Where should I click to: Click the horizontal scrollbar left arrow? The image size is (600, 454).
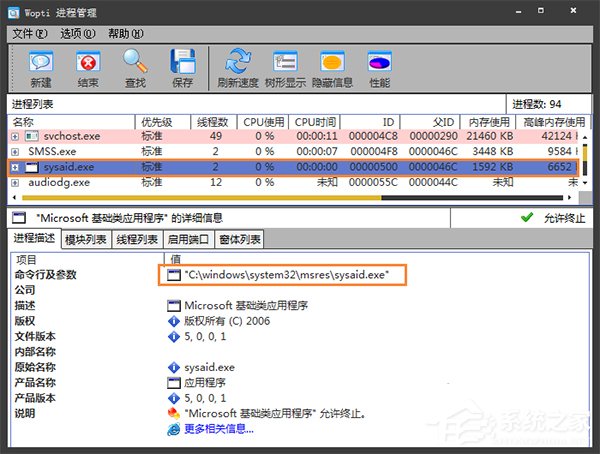15,198
